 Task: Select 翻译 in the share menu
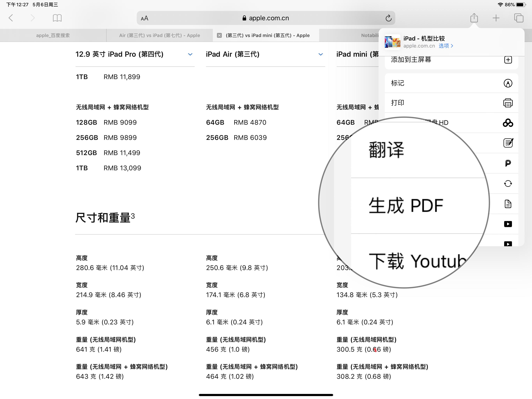(x=386, y=150)
